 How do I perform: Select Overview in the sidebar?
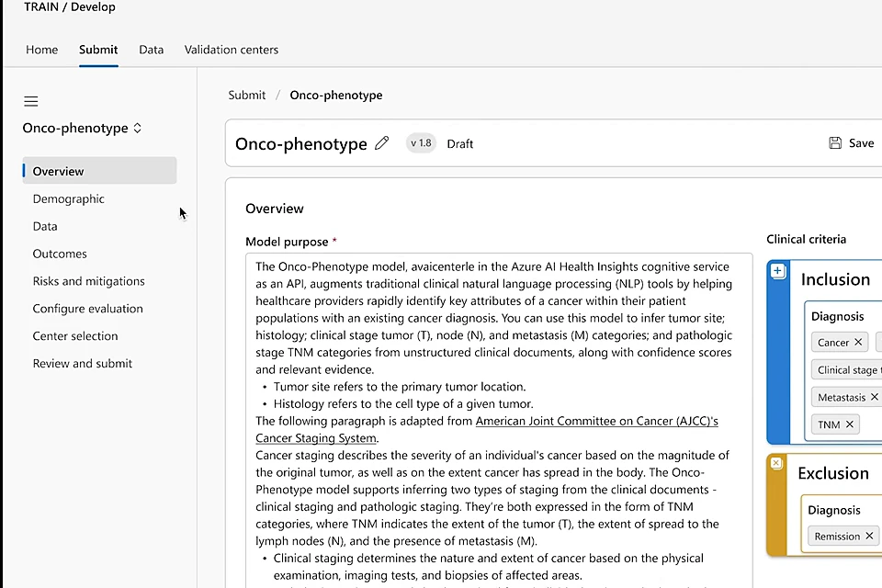pyautogui.click(x=99, y=171)
